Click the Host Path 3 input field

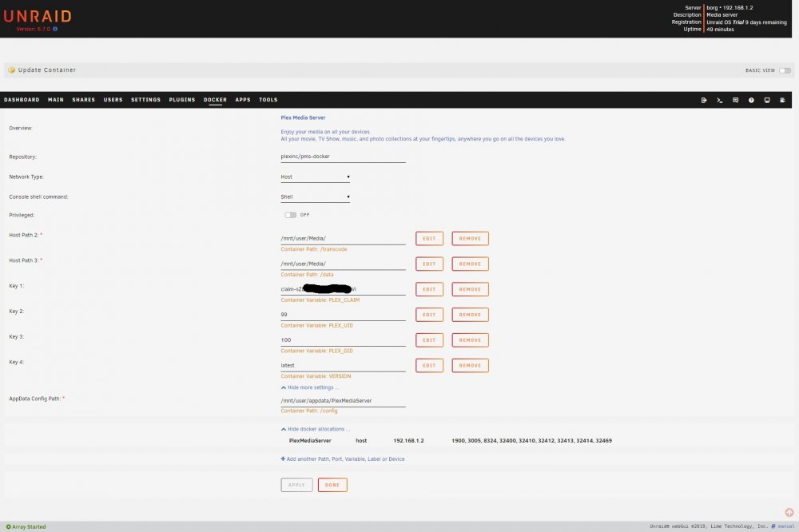click(x=343, y=264)
